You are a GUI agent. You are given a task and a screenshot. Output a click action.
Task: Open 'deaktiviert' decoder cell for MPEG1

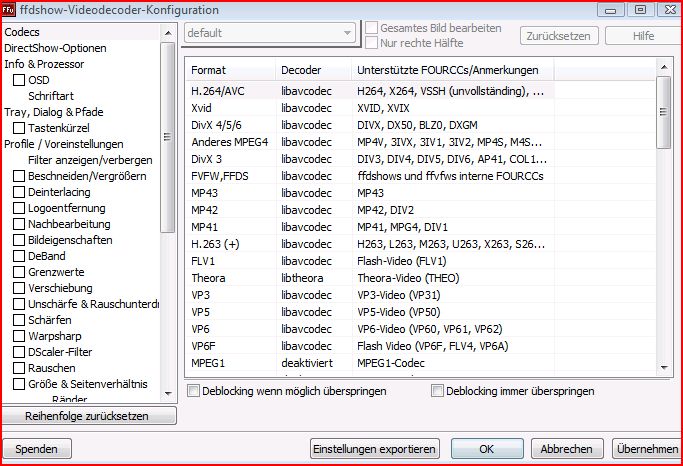click(307, 363)
